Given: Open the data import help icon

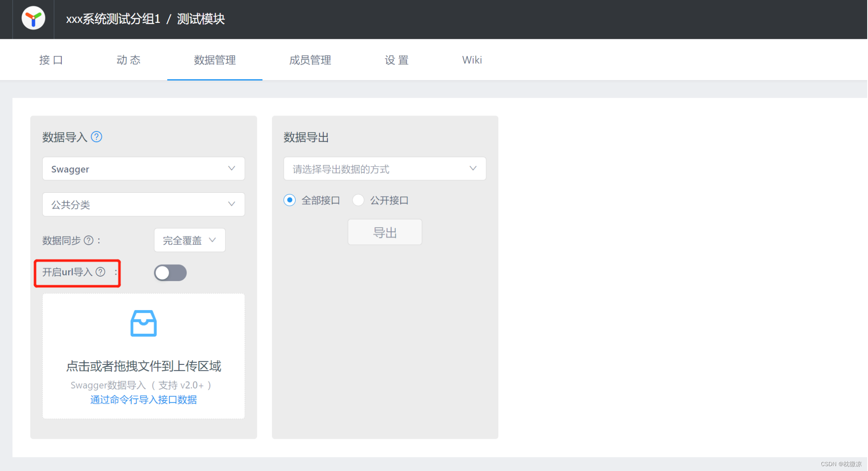Looking at the screenshot, I should [x=96, y=137].
